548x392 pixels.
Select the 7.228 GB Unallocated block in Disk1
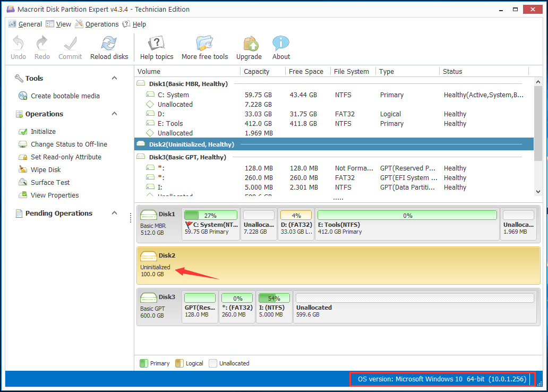[259, 224]
